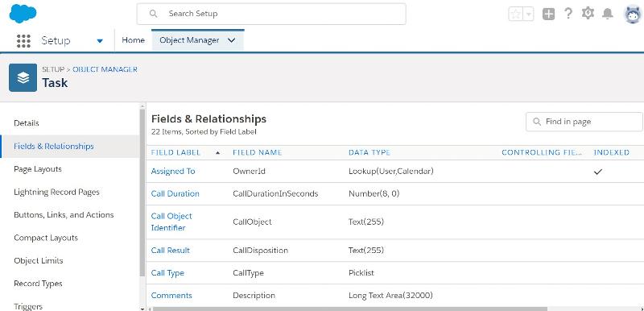Click the Salesforce cloud logo
644x311 pixels.
[23, 14]
